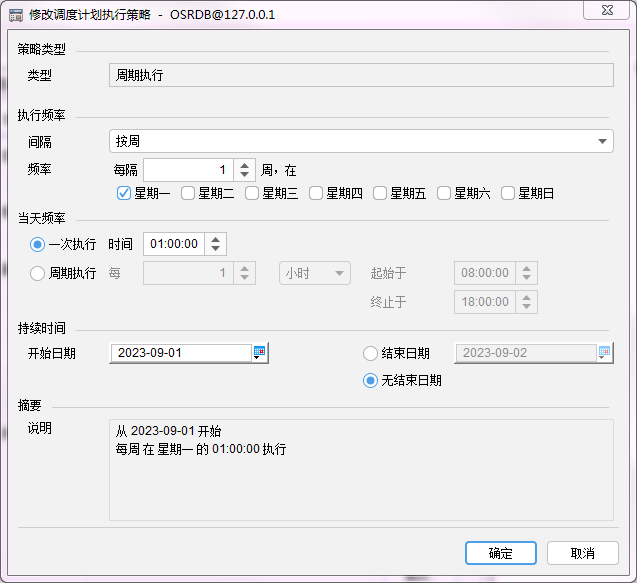Click the 结束日期 2023-09-02 field

click(526, 353)
